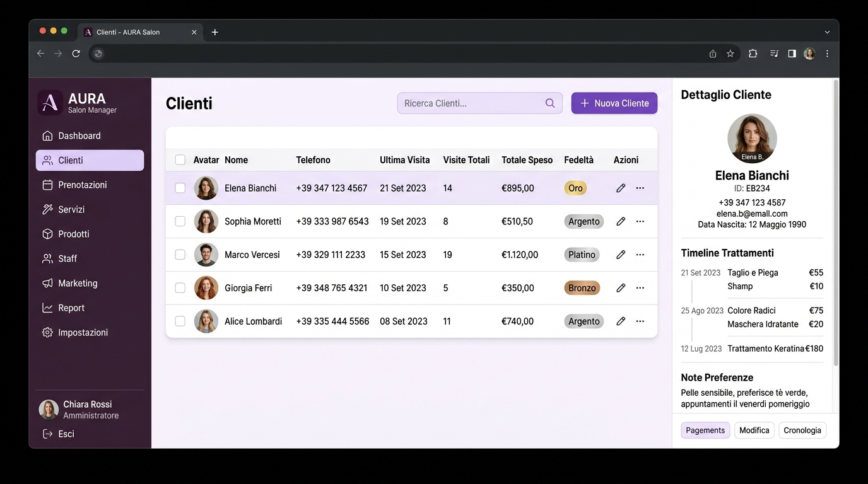Click the detail panel scrollbar

pos(836,222)
